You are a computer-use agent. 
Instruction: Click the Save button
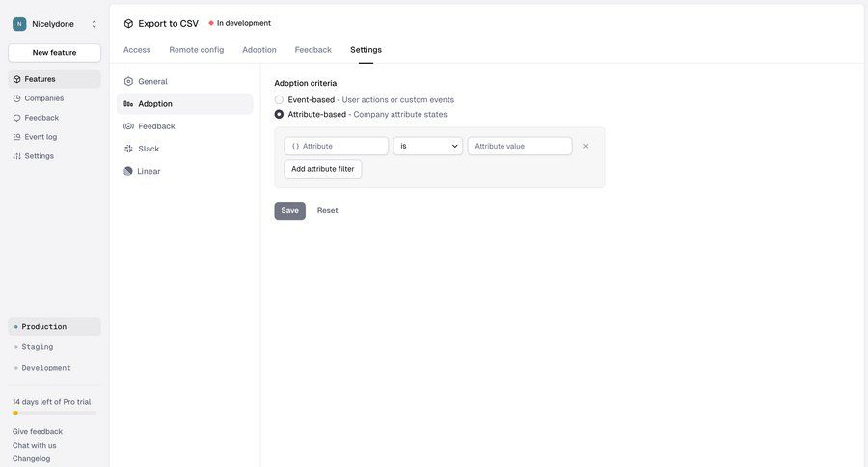pyautogui.click(x=290, y=211)
